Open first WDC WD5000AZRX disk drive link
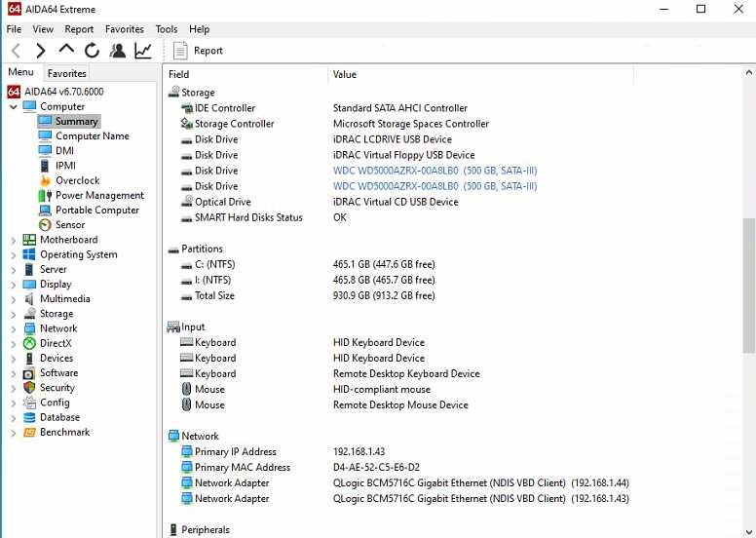This screenshot has height=538, width=756. tap(435, 171)
